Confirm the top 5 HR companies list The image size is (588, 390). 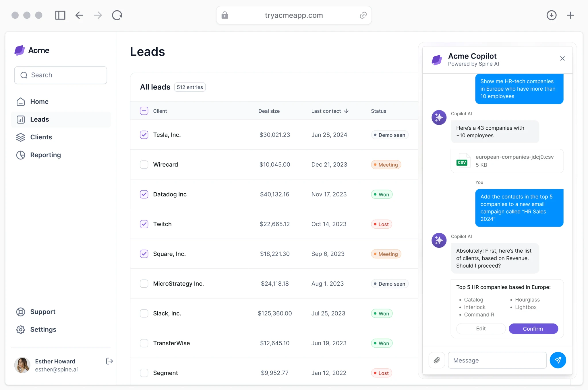pyautogui.click(x=533, y=329)
